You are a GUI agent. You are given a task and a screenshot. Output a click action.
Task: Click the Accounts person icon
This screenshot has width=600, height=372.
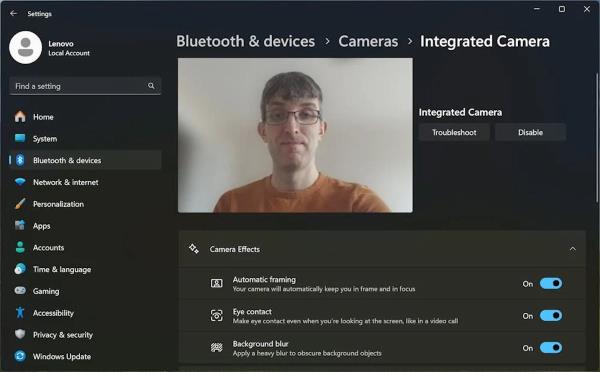(x=20, y=247)
